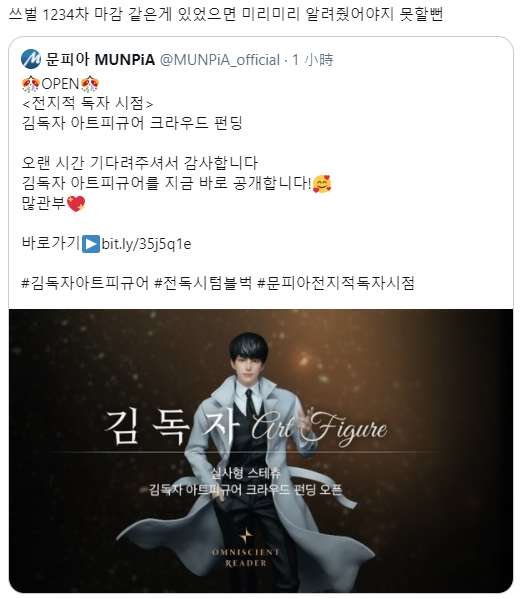520x599 pixels.
Task: Click the smiling hearts emoji after 공개합니다
Action: [322, 184]
